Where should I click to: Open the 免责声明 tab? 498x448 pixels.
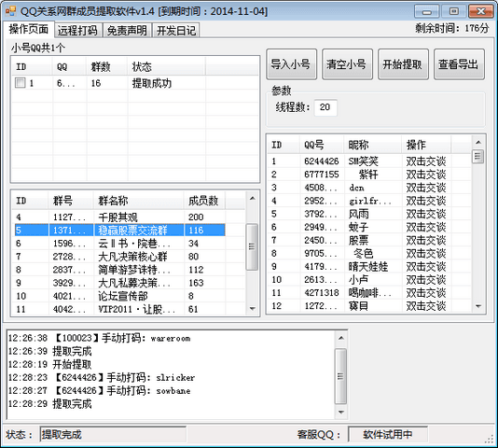click(x=127, y=30)
